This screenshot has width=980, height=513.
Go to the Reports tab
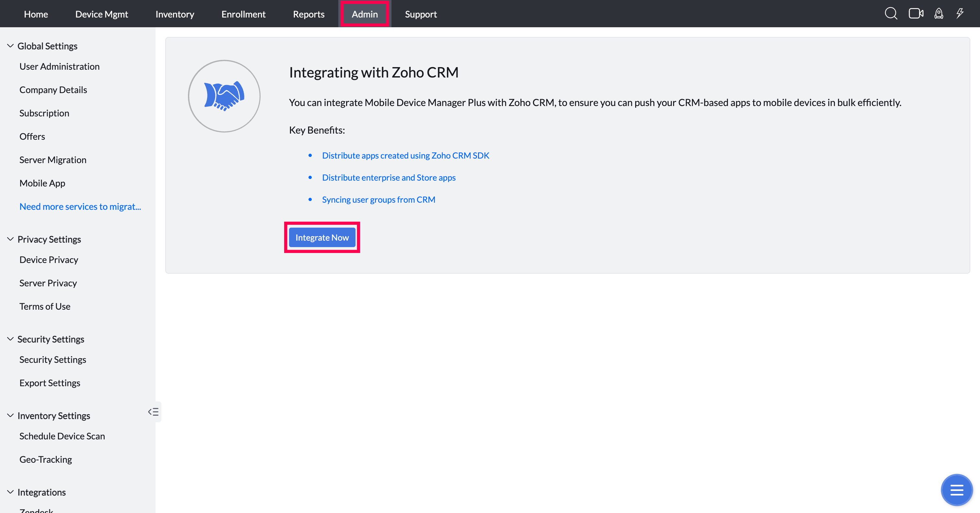[x=309, y=14]
